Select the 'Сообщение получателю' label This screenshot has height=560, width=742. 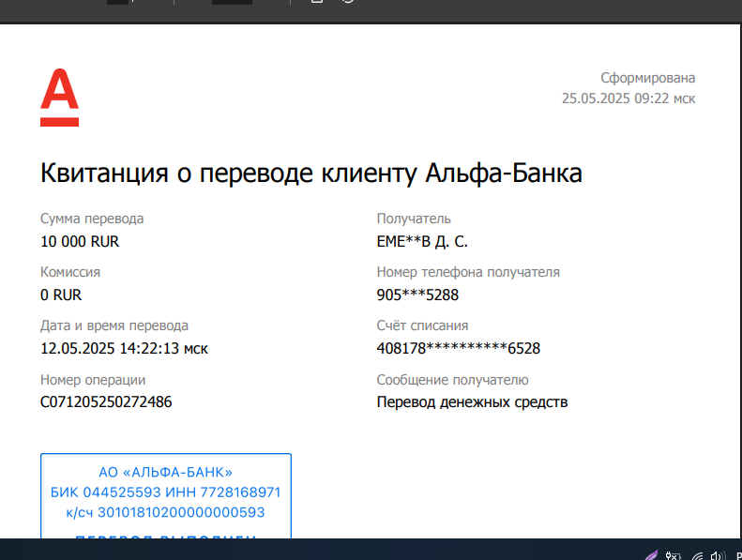pyautogui.click(x=452, y=380)
